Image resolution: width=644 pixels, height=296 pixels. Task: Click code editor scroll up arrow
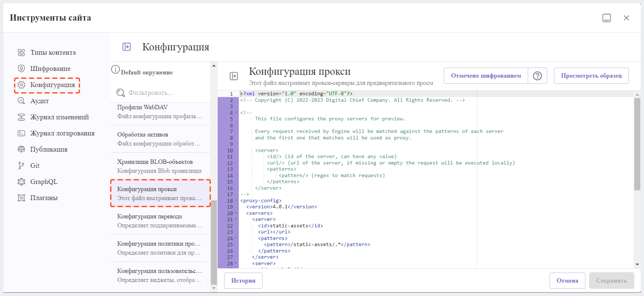click(x=637, y=95)
